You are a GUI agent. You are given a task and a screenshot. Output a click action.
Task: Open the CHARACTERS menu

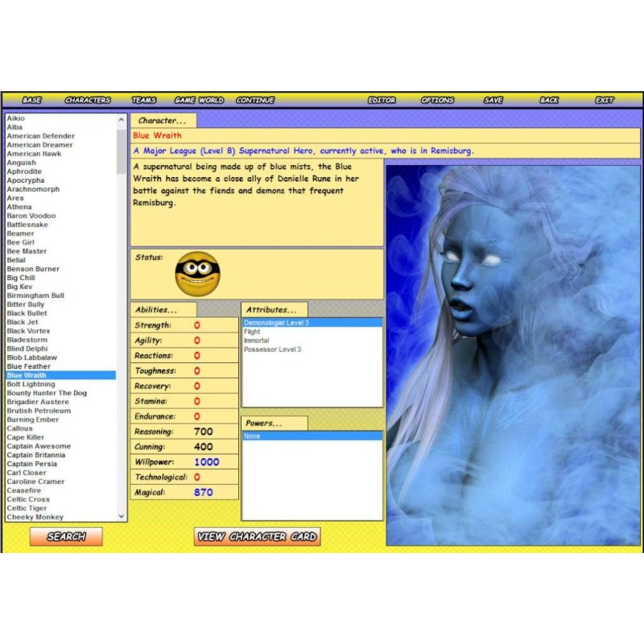pos(88,100)
